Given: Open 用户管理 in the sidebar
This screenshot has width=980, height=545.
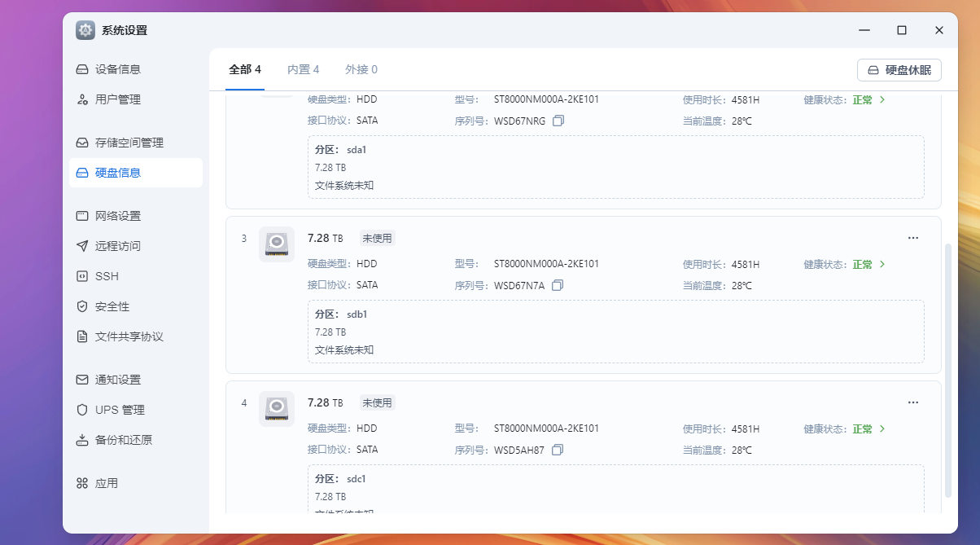Looking at the screenshot, I should tap(135, 99).
